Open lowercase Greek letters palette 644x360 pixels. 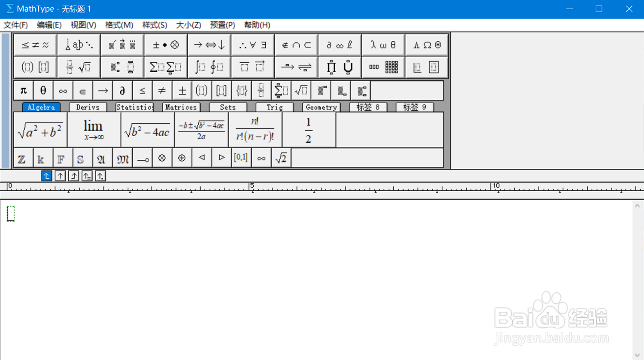[383, 45]
